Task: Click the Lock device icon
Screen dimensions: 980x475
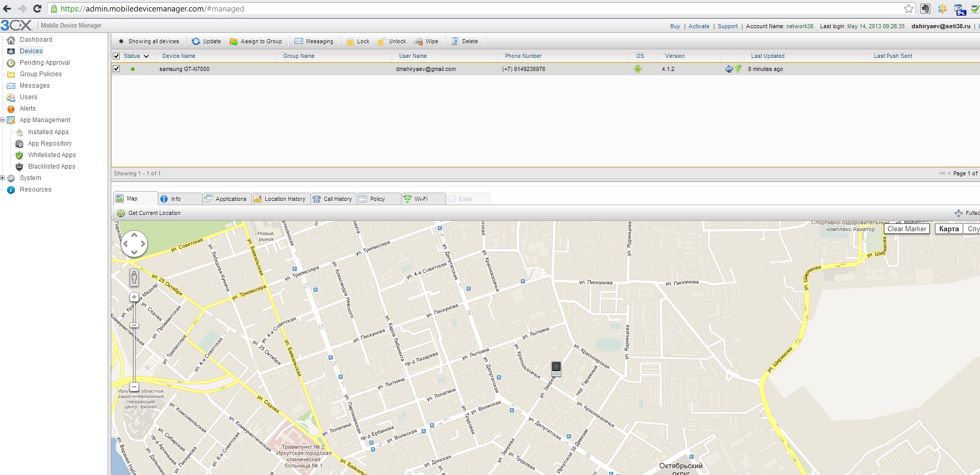Action: [351, 42]
